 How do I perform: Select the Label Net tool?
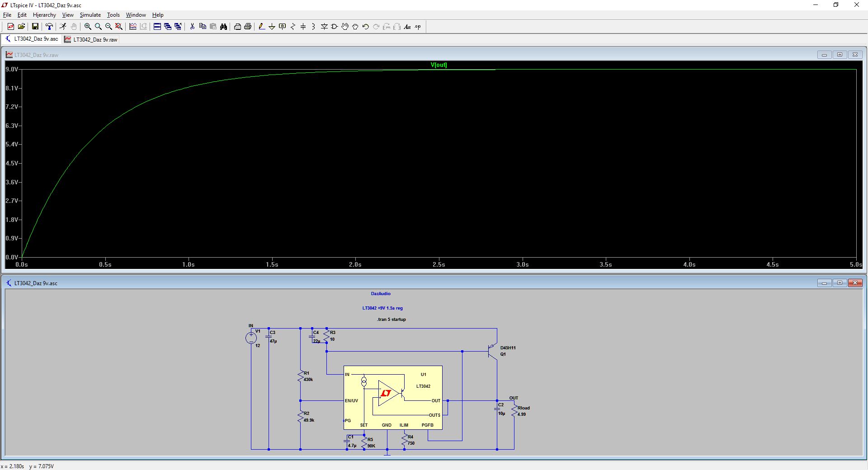click(283, 27)
